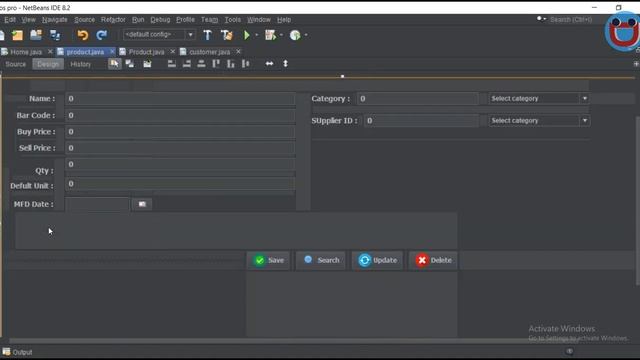Open the Help menu

pos(284,20)
